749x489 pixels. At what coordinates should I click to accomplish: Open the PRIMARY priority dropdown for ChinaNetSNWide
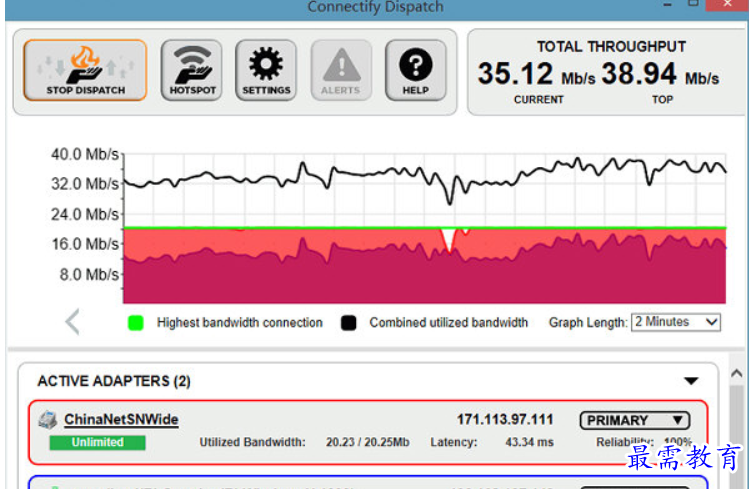click(x=635, y=420)
